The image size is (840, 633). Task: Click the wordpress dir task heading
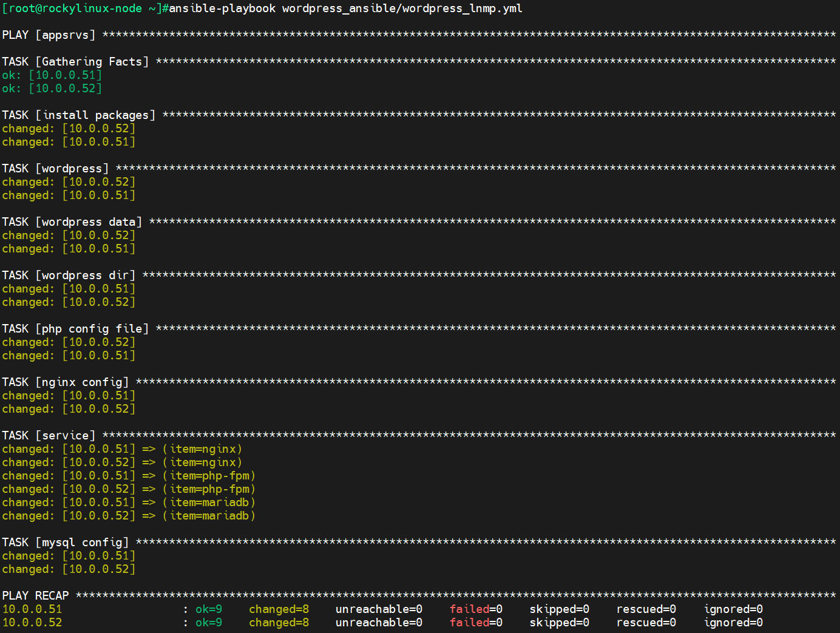pyautogui.click(x=69, y=275)
